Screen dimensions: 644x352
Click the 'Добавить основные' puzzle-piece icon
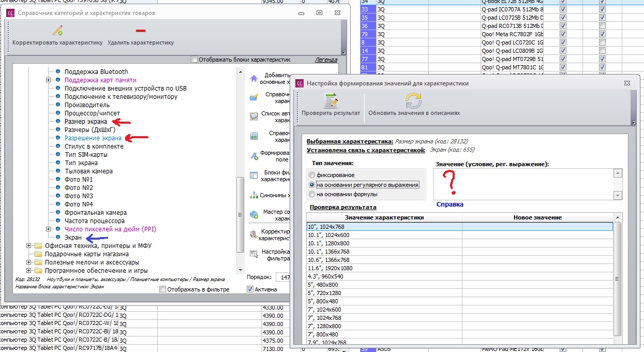pyautogui.click(x=253, y=79)
